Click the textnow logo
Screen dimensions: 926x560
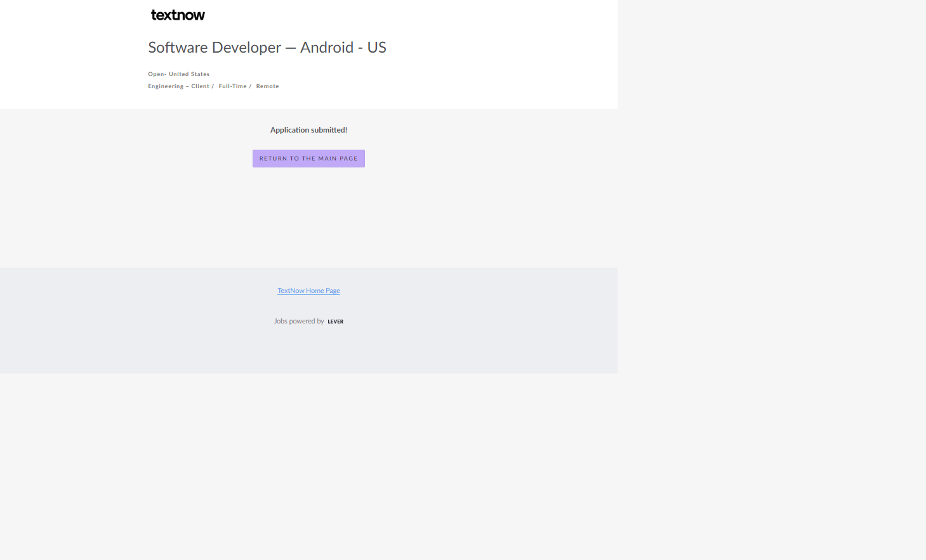click(x=178, y=15)
